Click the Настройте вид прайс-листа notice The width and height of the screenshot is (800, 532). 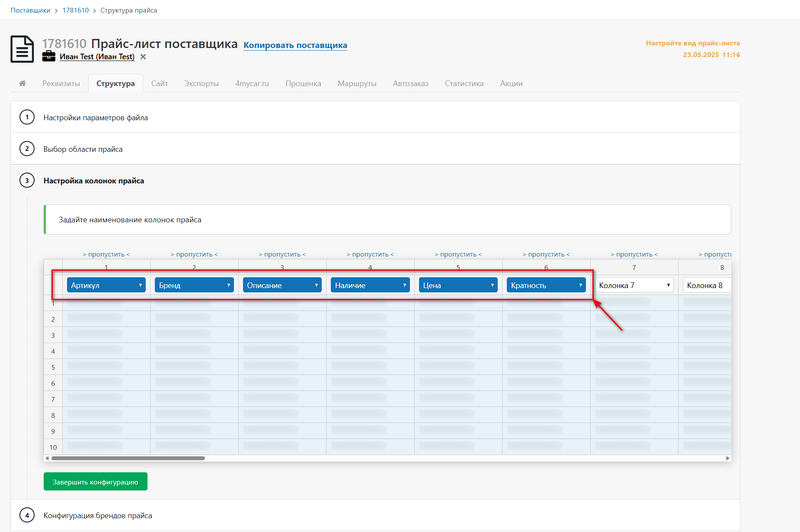[693, 43]
